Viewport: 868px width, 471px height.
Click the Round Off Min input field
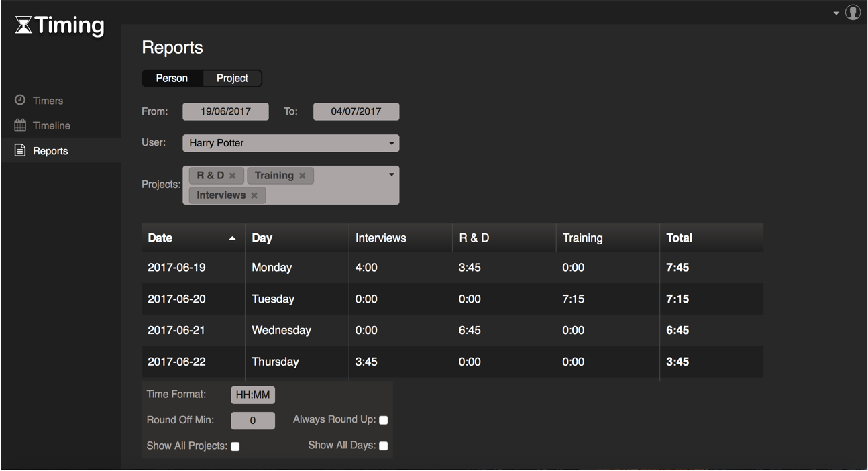253,421
